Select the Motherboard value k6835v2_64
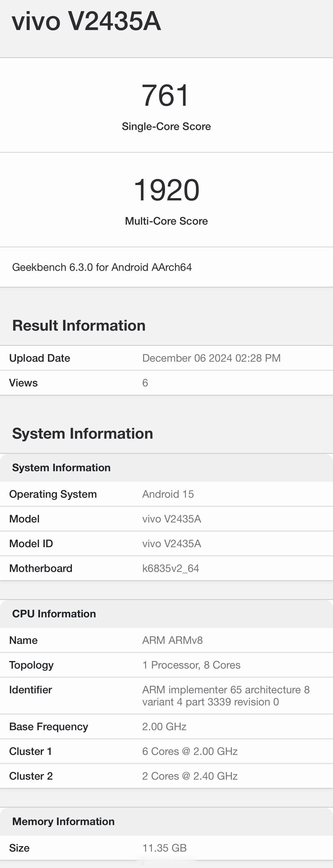The image size is (333, 868). point(171,568)
